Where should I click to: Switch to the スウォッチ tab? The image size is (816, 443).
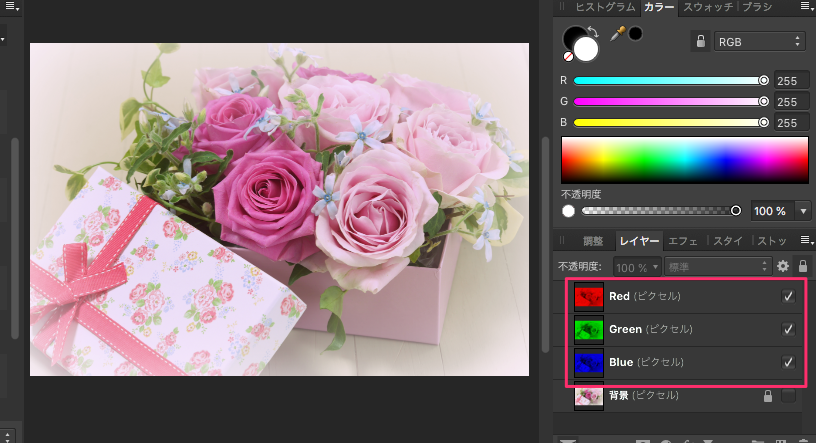(x=707, y=7)
